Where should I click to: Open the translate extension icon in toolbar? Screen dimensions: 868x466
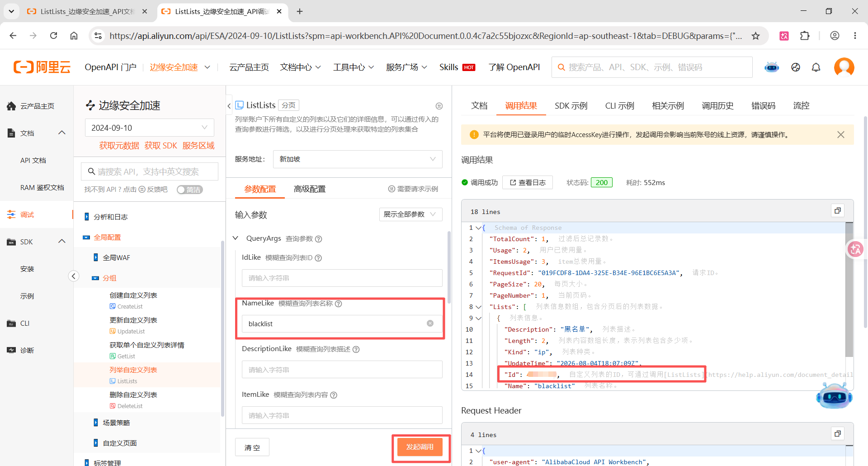point(784,36)
